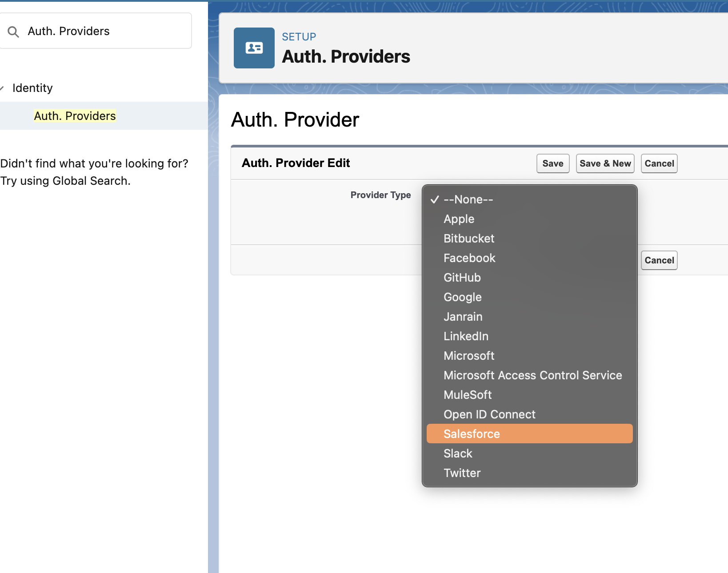Select Facebook in the dropdown menu
Screen dimensions: 728x573
pyautogui.click(x=469, y=258)
